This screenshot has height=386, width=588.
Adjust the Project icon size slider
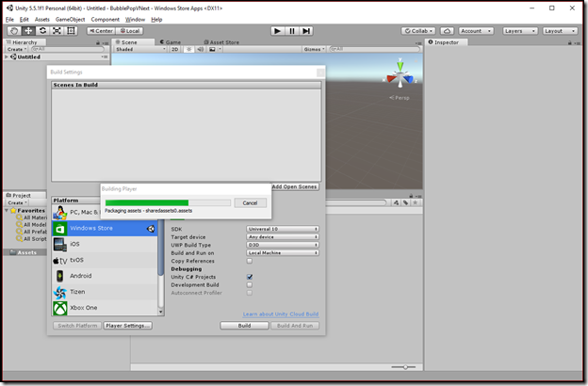403,367
